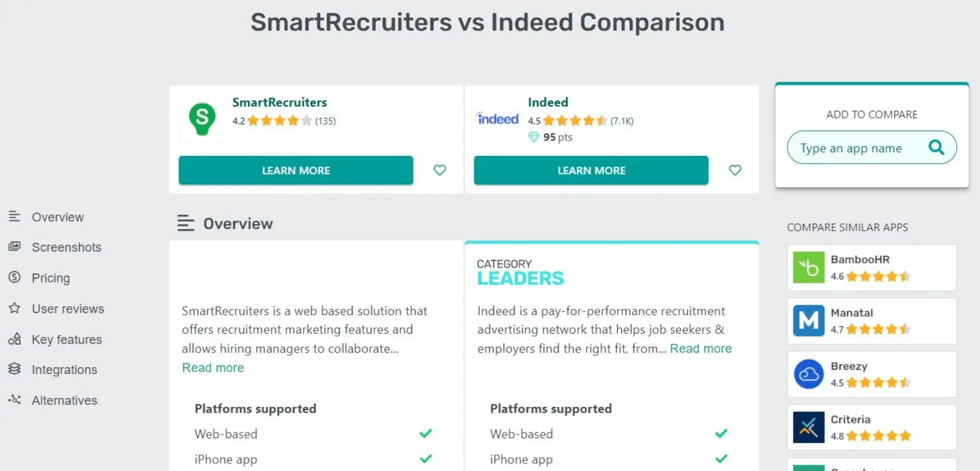This screenshot has width=980, height=471.
Task: Click the SmartRecruiters green logo icon
Action: coord(202,119)
